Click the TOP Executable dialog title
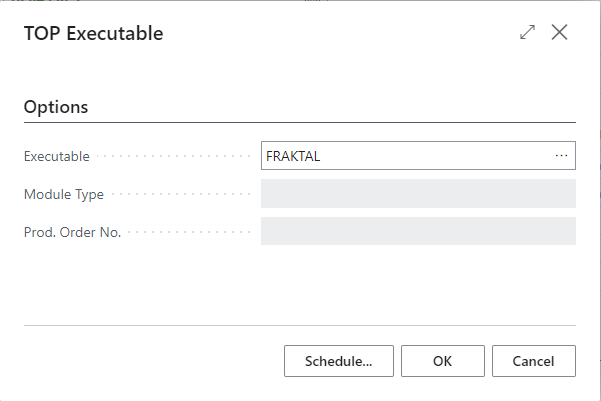Viewport: 601px width, 401px height. pyautogui.click(x=93, y=33)
